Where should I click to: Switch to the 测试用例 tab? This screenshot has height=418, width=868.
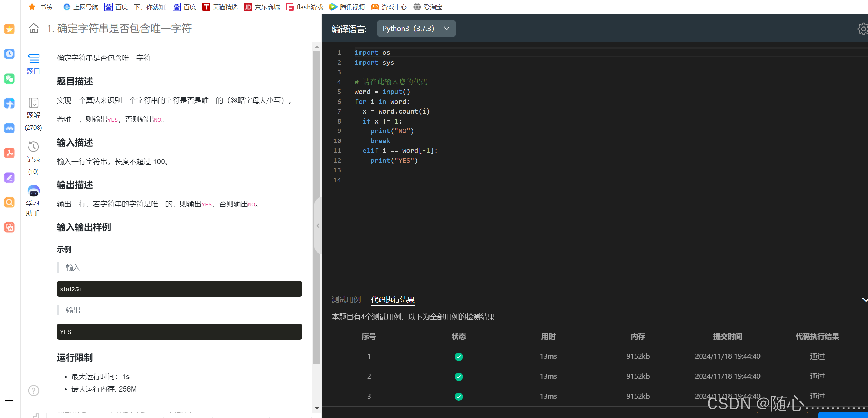click(346, 300)
